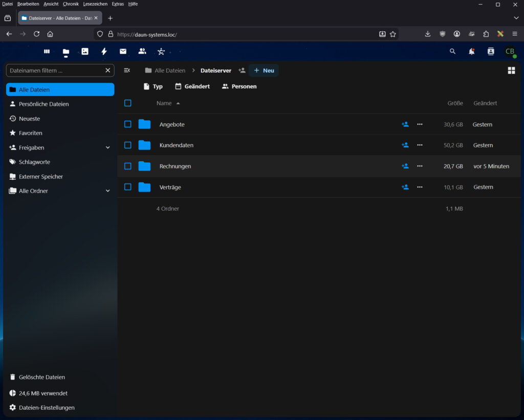Create a new item with the Neu button

263,70
